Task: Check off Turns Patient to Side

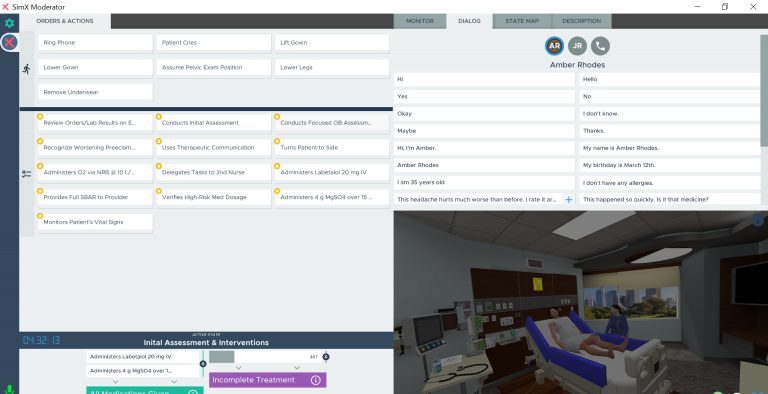Action: [277, 141]
